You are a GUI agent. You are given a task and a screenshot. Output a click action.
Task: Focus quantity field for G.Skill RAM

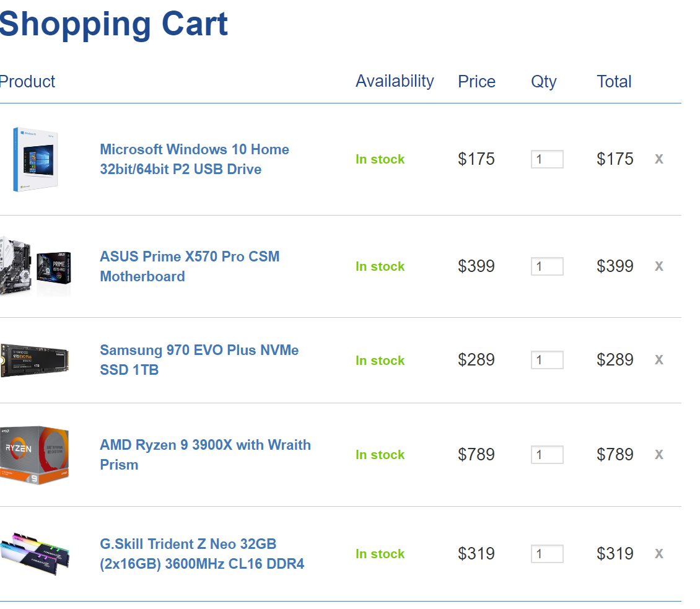click(x=547, y=554)
